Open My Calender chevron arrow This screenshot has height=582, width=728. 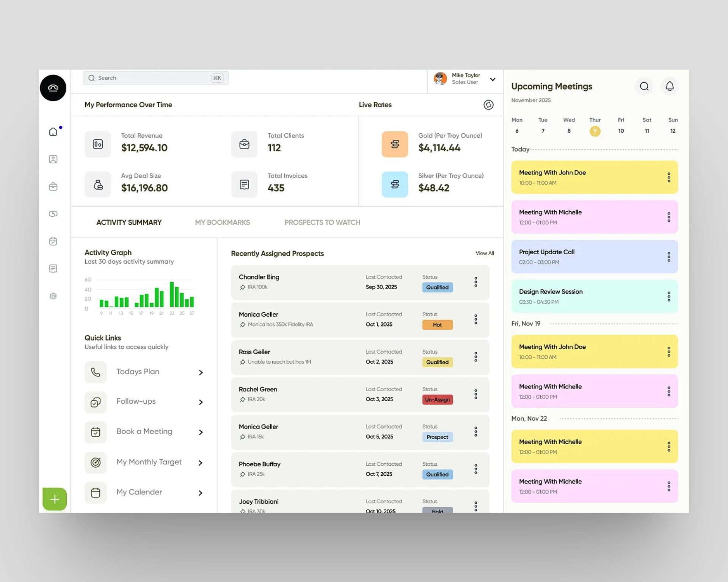pyautogui.click(x=201, y=493)
